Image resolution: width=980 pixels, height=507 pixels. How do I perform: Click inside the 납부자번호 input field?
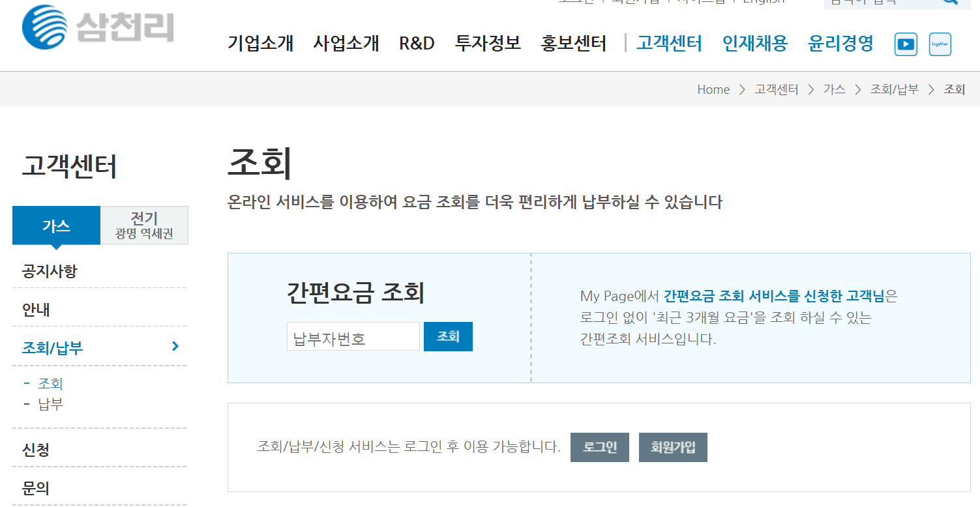[353, 336]
